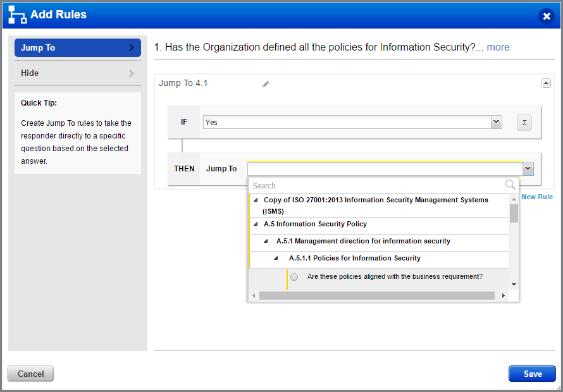The height and width of the screenshot is (392, 563).
Task: Open the Jump To target dropdown arrow
Action: click(528, 168)
